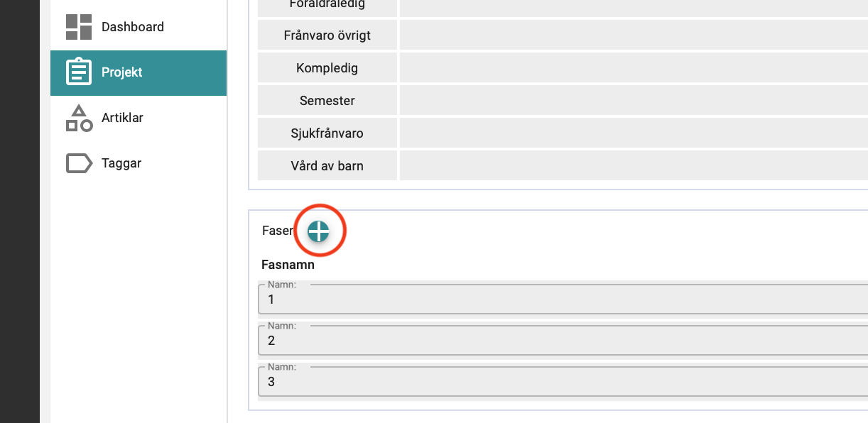Focus the phase name field containing 2
Screen dimensions: 868x423
coord(563,341)
